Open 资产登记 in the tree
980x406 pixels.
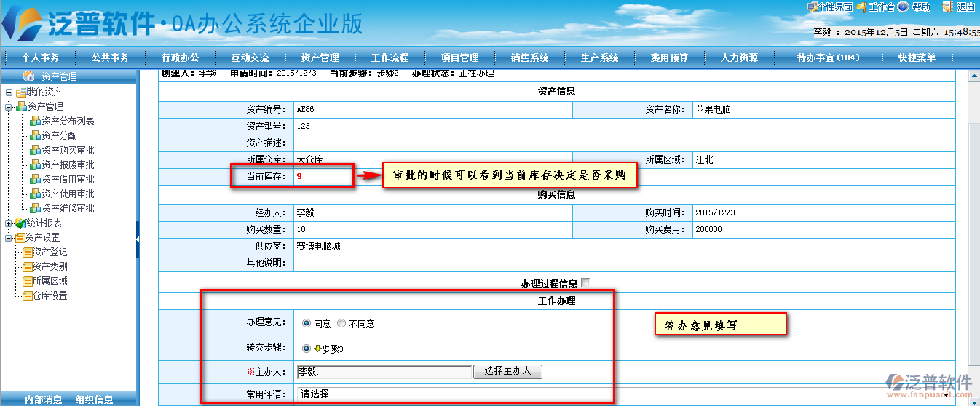50,252
